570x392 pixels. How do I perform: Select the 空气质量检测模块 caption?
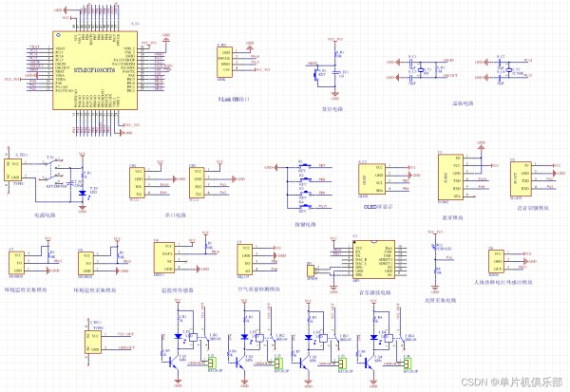point(258,289)
